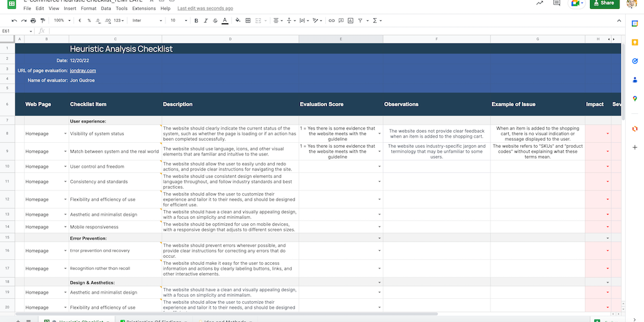Open the 100% zoom dropdown
Screen dimensions: 644x322
(x=62, y=21)
